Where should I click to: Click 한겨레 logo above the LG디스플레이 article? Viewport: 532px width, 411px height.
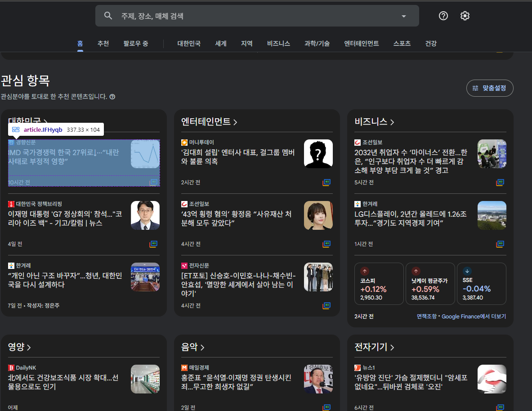[358, 204]
